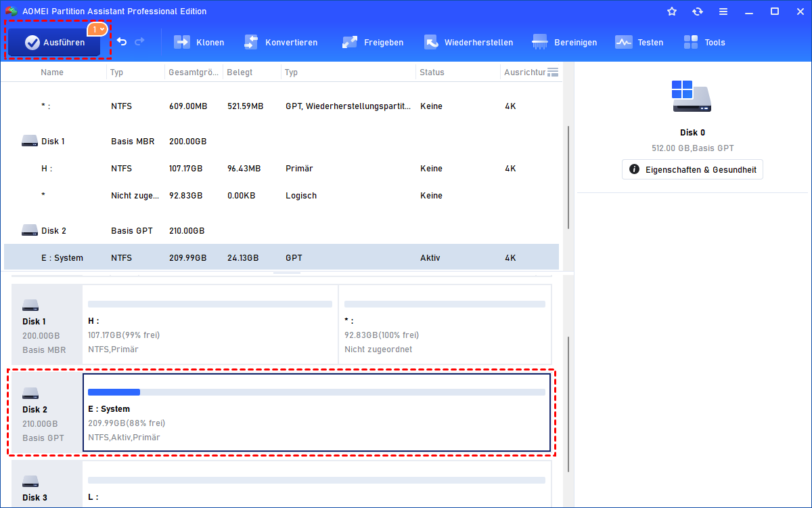Viewport: 812px width, 508px height.
Task: Select the E : System list row
Action: coord(281,258)
